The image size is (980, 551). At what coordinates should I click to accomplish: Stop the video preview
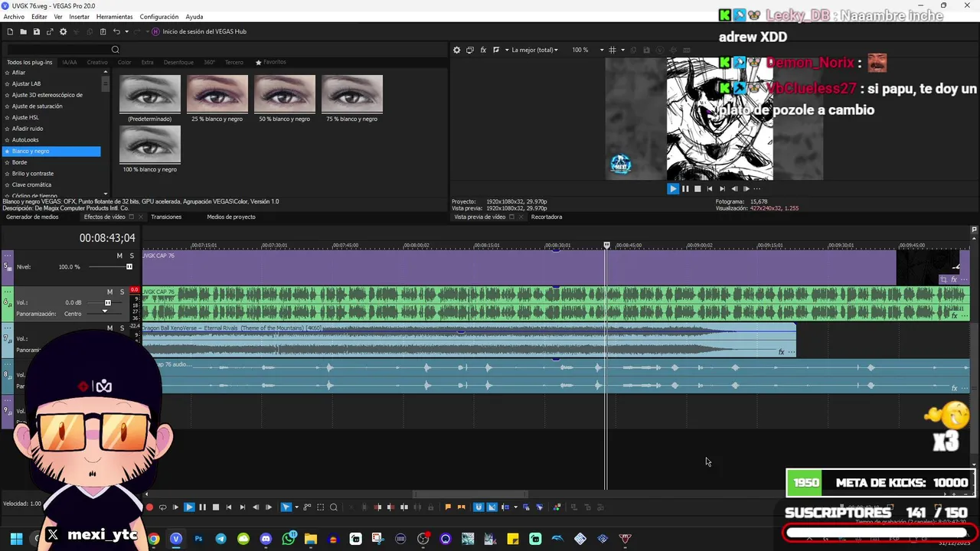[x=697, y=188]
